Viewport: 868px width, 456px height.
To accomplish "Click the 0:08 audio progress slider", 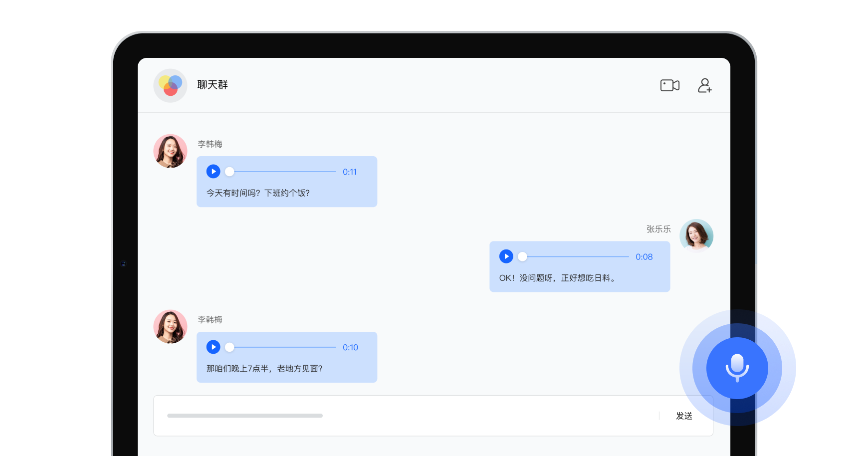I will (x=573, y=256).
